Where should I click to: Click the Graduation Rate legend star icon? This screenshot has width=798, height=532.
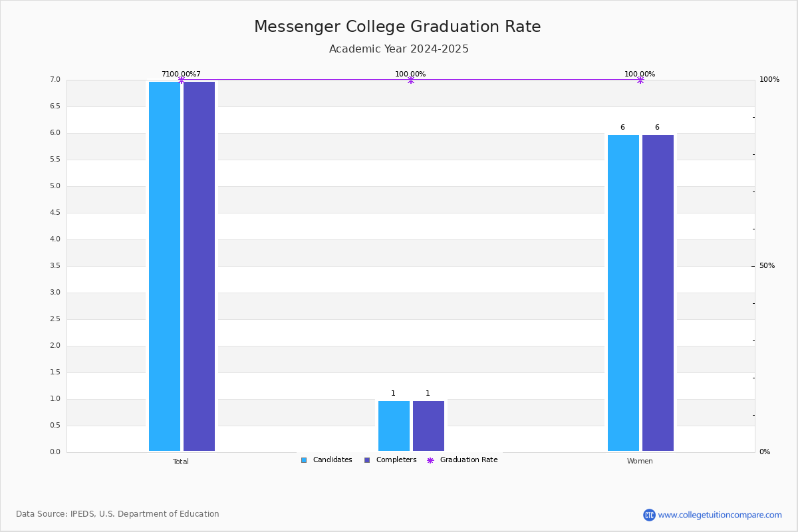[430, 460]
